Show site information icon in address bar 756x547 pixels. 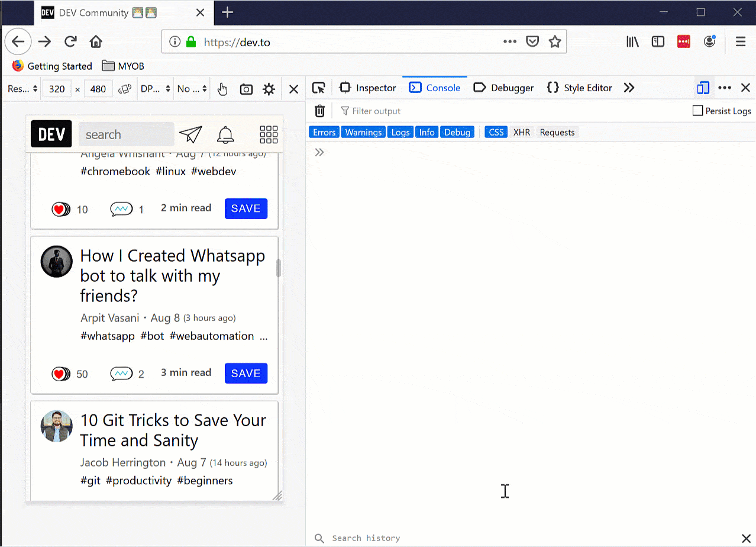175,42
